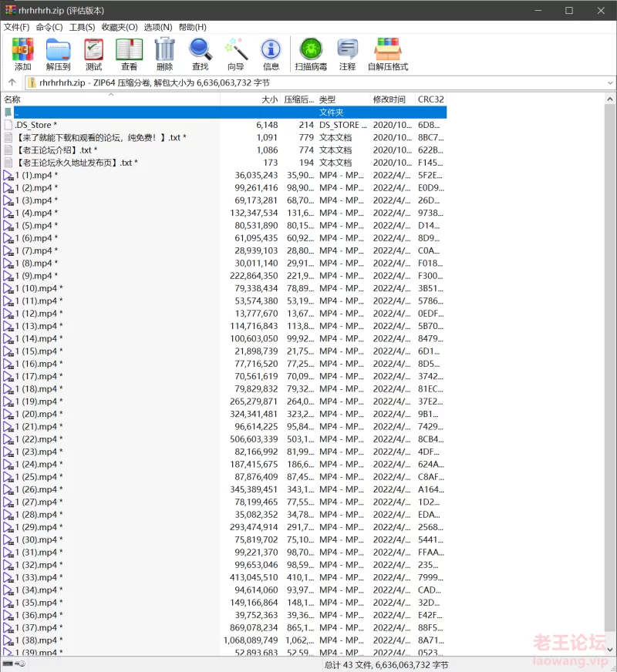Sort by the CRC32 column header
The height and width of the screenshot is (672, 617).
pyautogui.click(x=431, y=99)
